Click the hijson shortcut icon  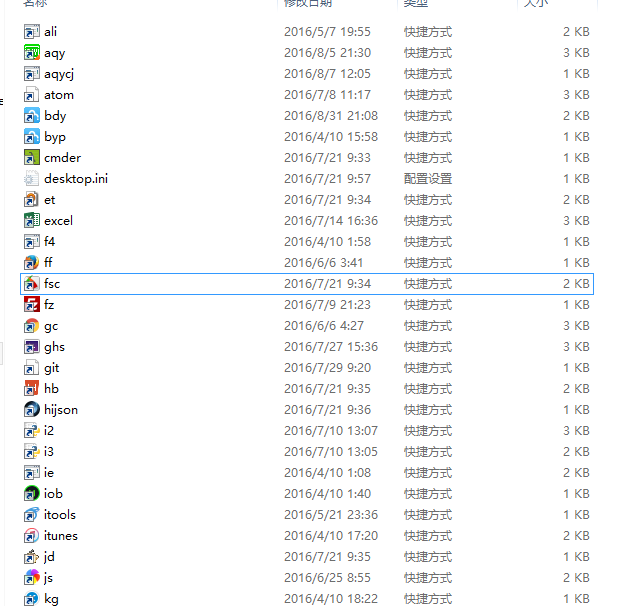coord(32,409)
